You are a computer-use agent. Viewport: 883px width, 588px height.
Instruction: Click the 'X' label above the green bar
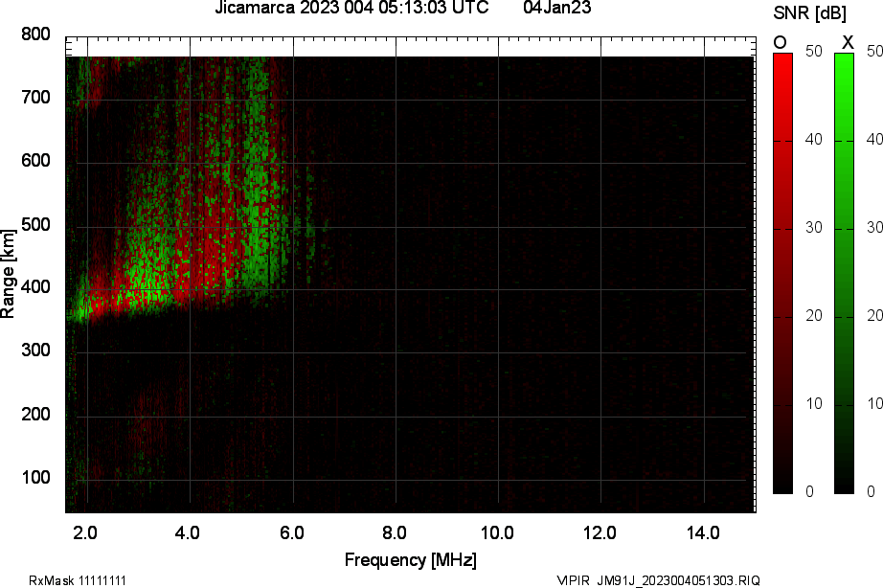[x=847, y=42]
